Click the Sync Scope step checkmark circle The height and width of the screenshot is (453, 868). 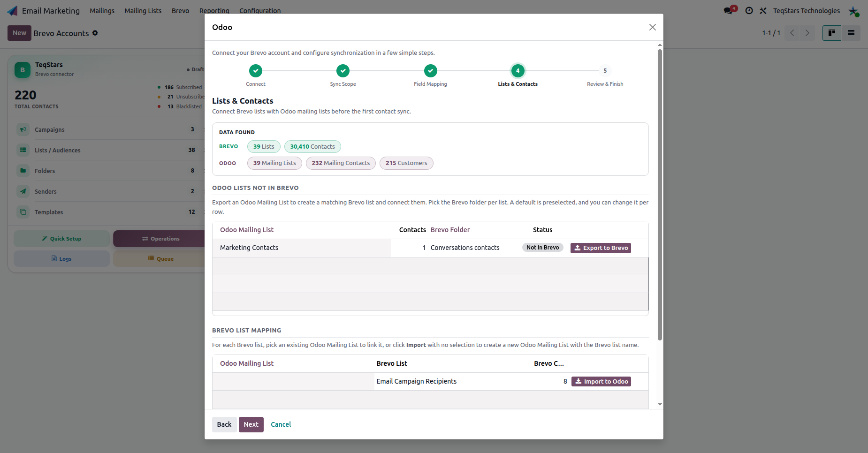click(343, 71)
